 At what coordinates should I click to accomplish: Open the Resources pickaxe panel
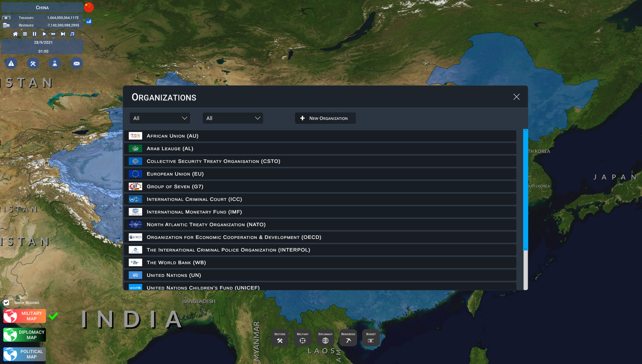point(348,338)
